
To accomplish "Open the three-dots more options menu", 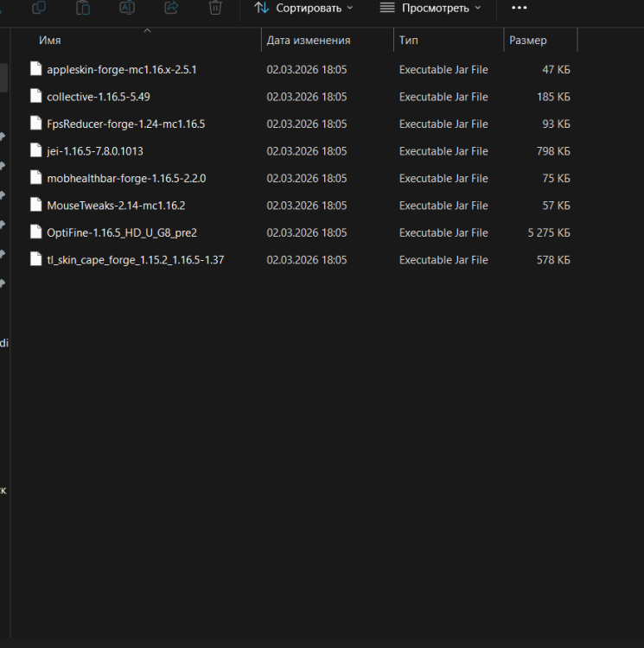I will tap(520, 8).
